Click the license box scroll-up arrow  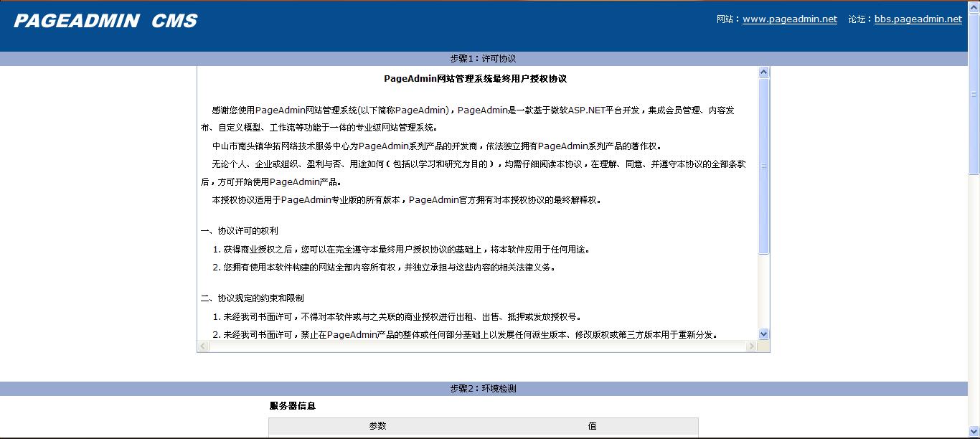(763, 72)
